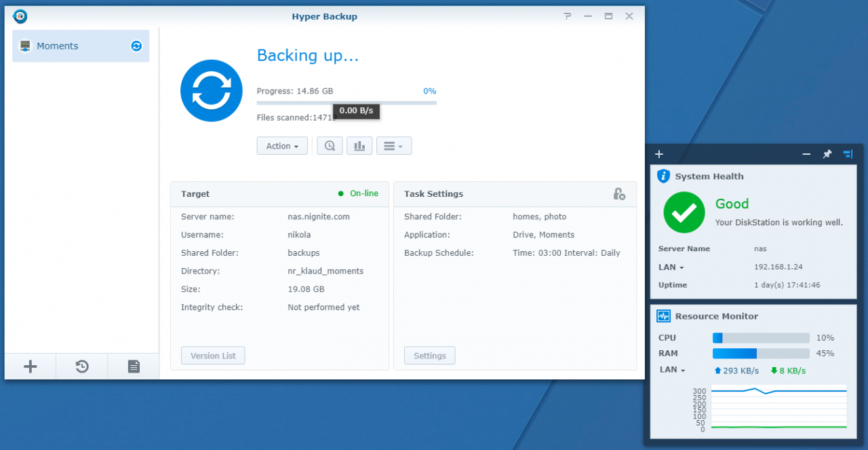Click the Hyper Backup circular sync logo
Image resolution: width=868 pixels, height=450 pixels.
211,90
